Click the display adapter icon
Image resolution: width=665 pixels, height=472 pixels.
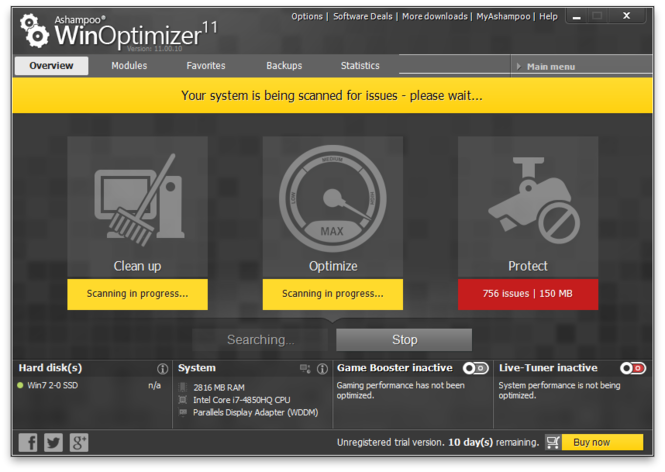(183, 412)
